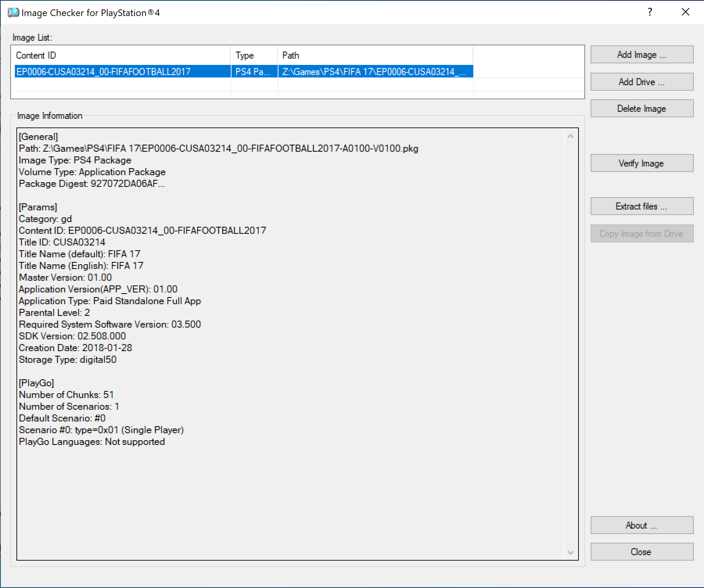Sort by the Path column header
This screenshot has width=704, height=588.
(x=375, y=56)
